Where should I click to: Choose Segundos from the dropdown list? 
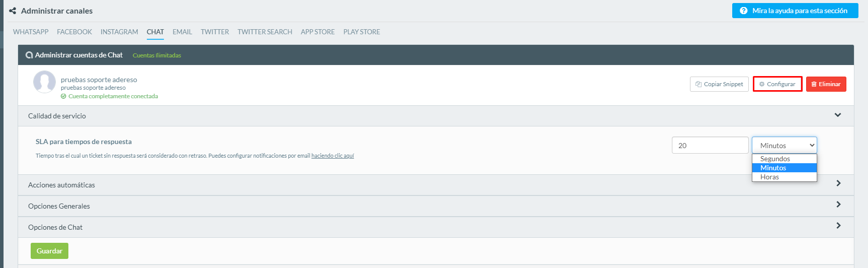[785, 159]
